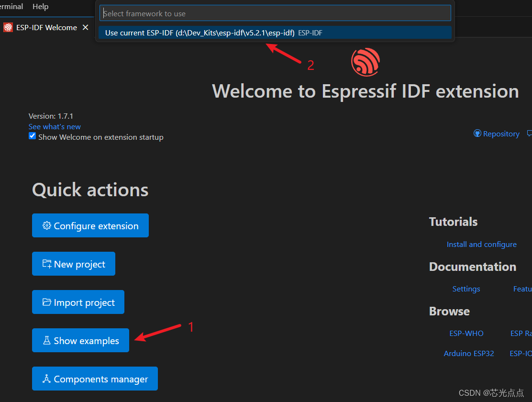This screenshot has height=402, width=532.
Task: Click the node graph icon on Components manager
Action: [47, 379]
